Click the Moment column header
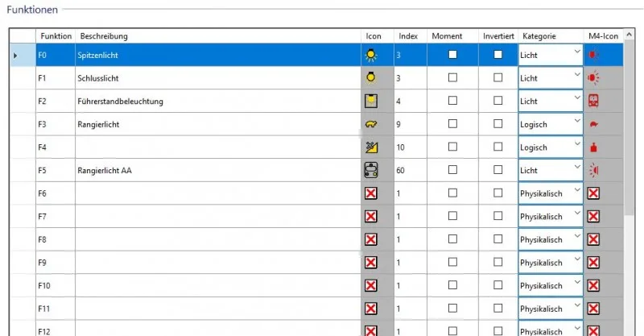This screenshot has height=336, width=644. point(452,36)
